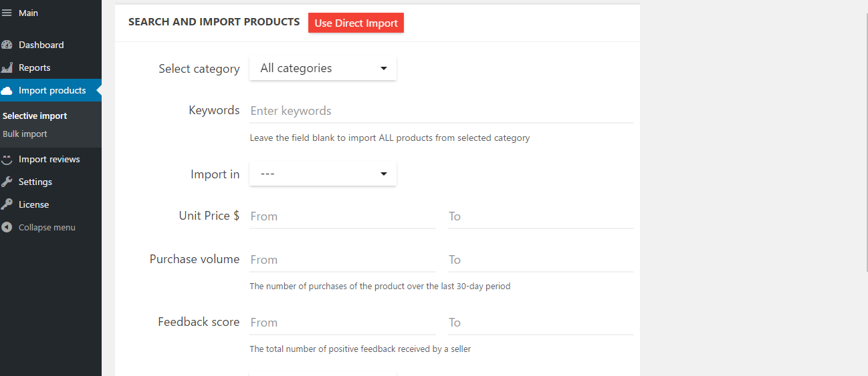Click the Import products cloud icon
This screenshot has height=376, width=868.
click(7, 91)
